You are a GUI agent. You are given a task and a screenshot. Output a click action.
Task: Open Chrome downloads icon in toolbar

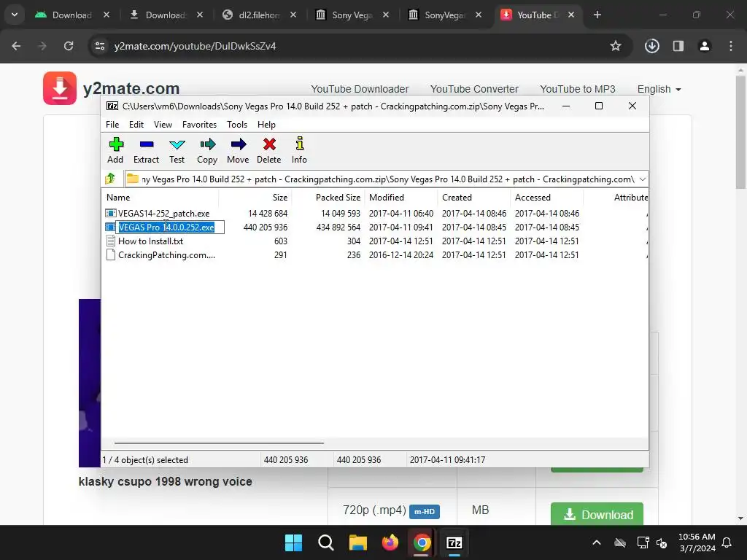651,46
